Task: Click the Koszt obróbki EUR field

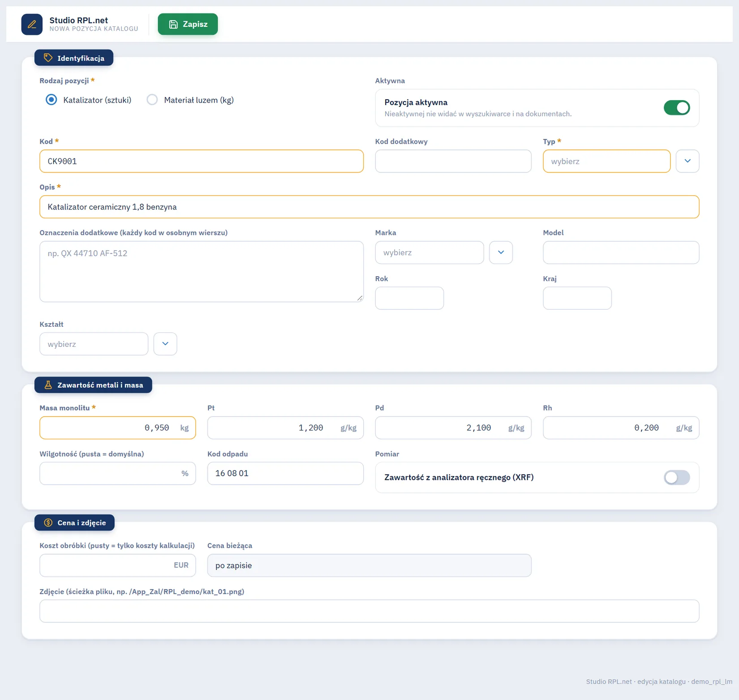Action: (118, 565)
